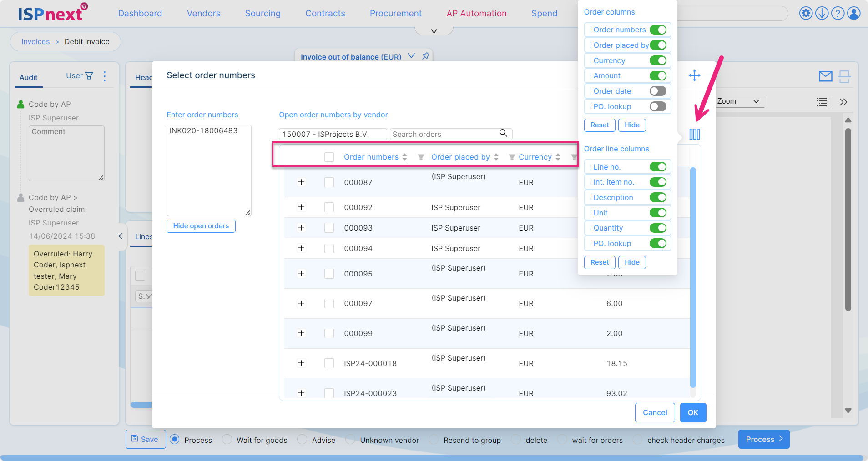
Task: Check the box for order 000097
Action: pos(329,303)
